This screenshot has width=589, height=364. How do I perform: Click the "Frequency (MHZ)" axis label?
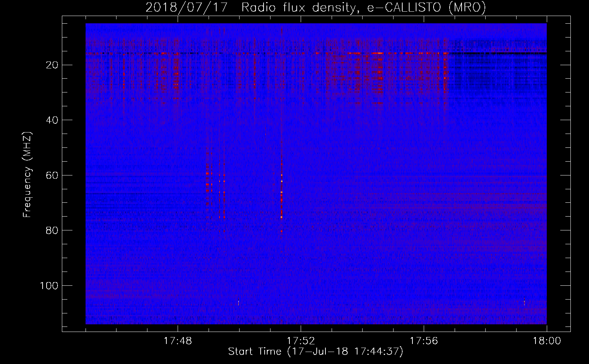coord(27,175)
